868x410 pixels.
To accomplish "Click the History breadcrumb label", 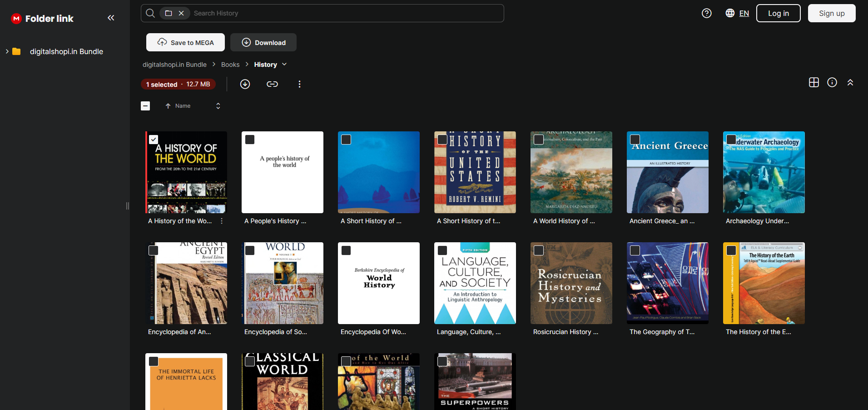I will coord(265,65).
